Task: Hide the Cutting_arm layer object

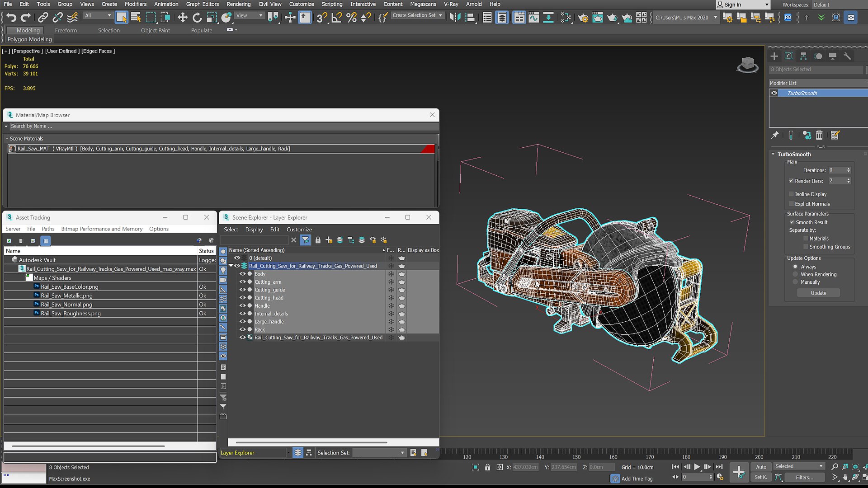Action: pyautogui.click(x=242, y=282)
